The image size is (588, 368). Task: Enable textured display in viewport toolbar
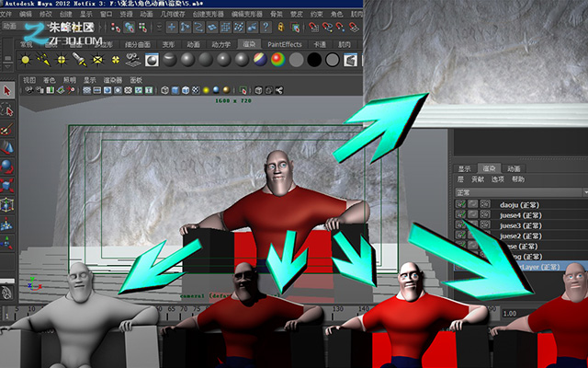pyautogui.click(x=196, y=90)
